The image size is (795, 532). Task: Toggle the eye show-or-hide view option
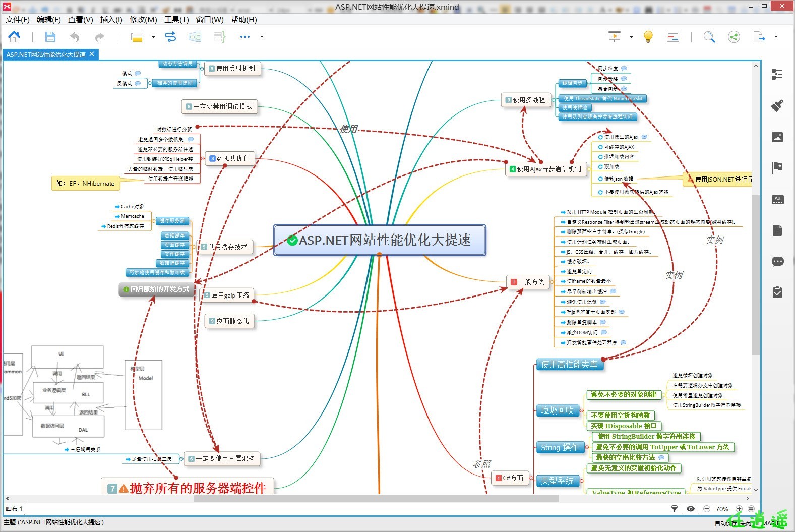[691, 509]
